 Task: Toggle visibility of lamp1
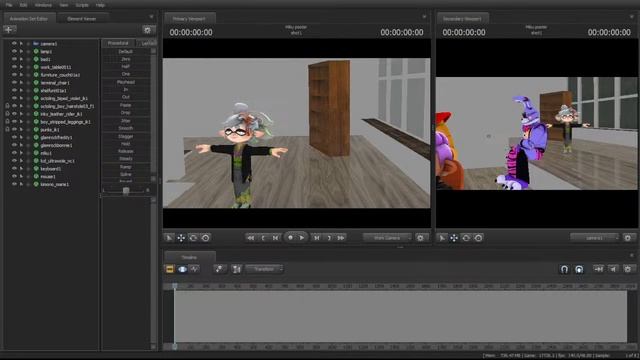(x=14, y=51)
